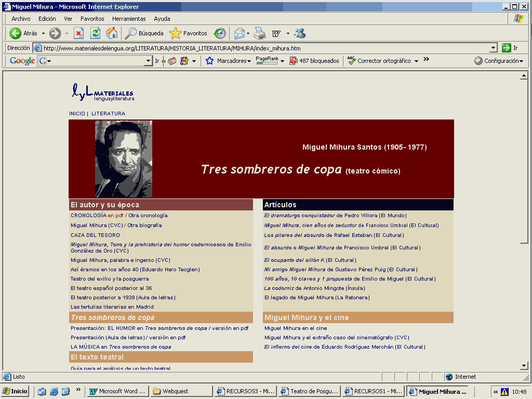532x399 pixels.
Task: Click the Google Marcadores star icon
Action: pos(210,61)
